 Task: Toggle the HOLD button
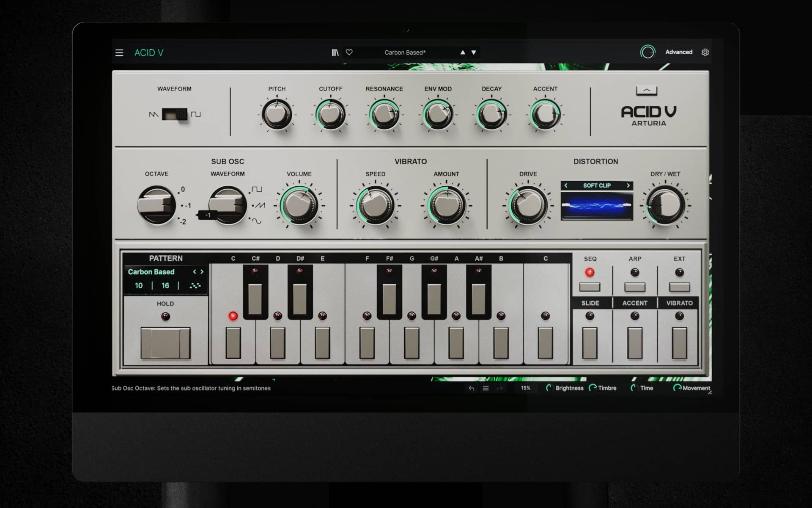(165, 343)
